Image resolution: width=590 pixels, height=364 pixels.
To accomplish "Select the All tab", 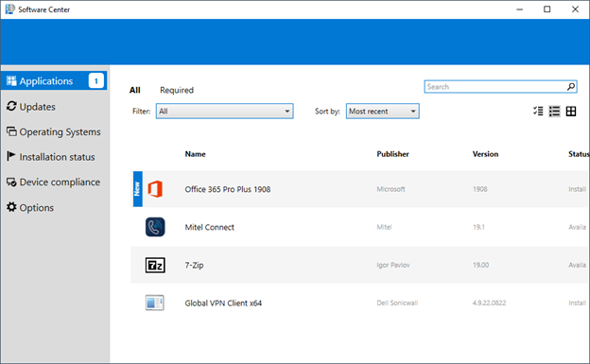I will (134, 90).
